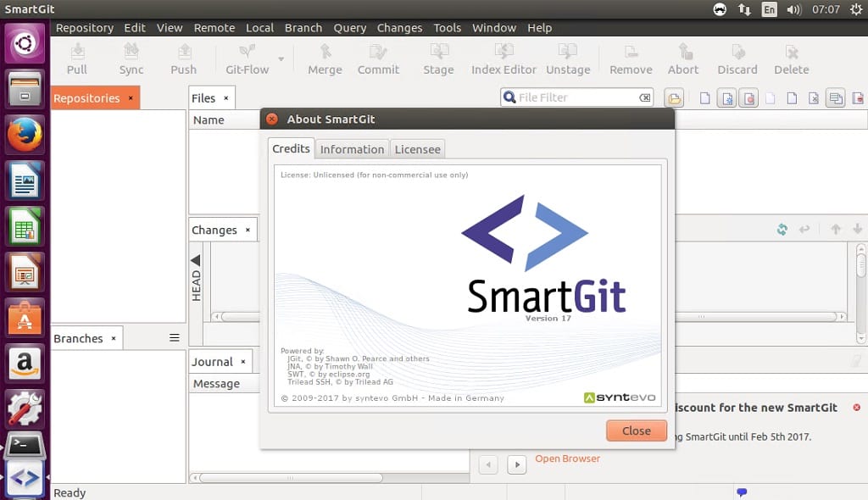
Task: Open the Ubuntu Software launcher icon
Action: tap(25, 319)
